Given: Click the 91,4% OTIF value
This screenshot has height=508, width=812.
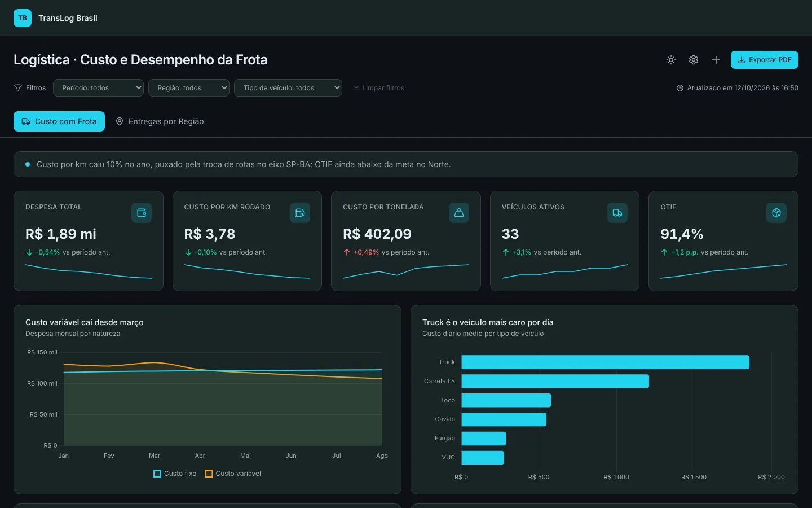Looking at the screenshot, I should [x=682, y=234].
